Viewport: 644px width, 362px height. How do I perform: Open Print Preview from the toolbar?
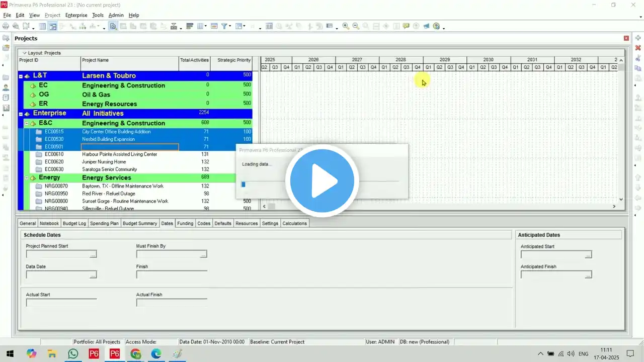point(16,26)
